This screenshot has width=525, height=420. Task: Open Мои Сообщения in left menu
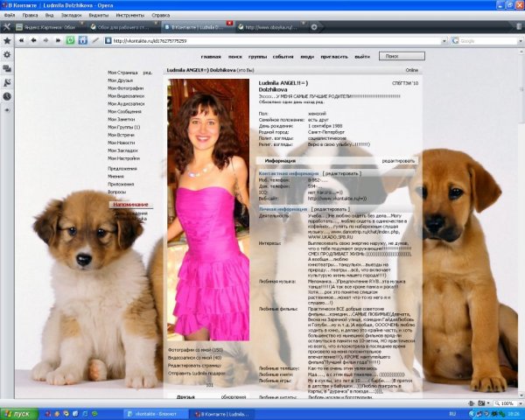pos(124,111)
